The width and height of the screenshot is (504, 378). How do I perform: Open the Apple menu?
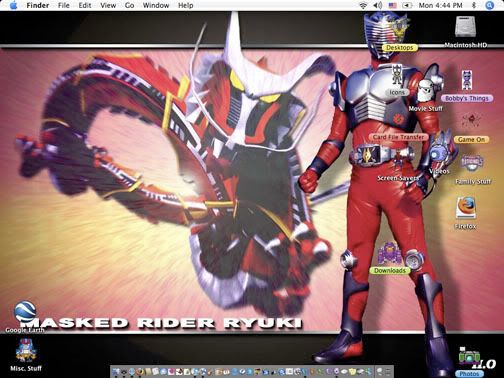click(x=13, y=5)
